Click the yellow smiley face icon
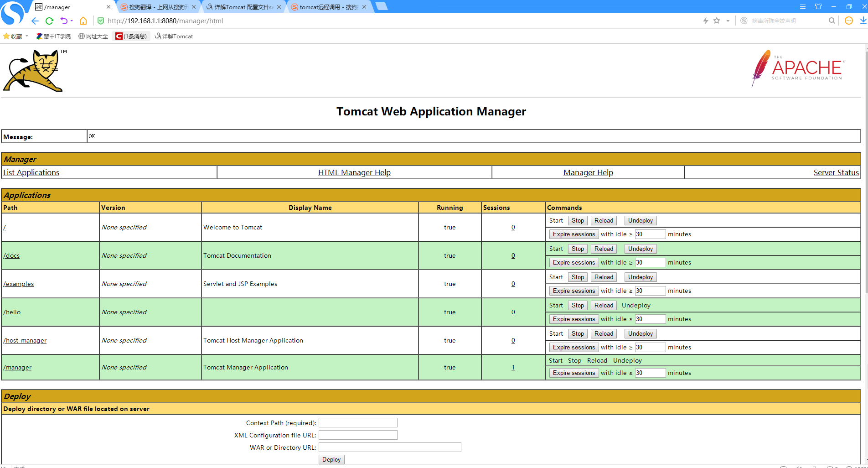 (849, 21)
